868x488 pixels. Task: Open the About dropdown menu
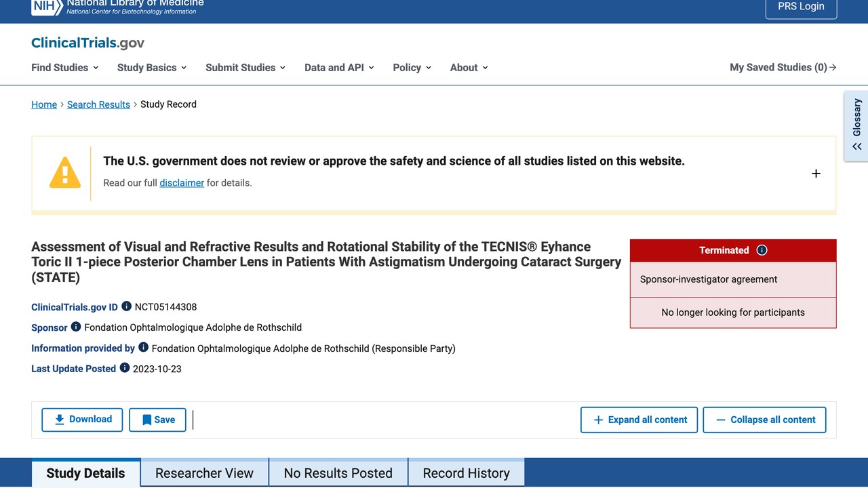click(x=469, y=68)
